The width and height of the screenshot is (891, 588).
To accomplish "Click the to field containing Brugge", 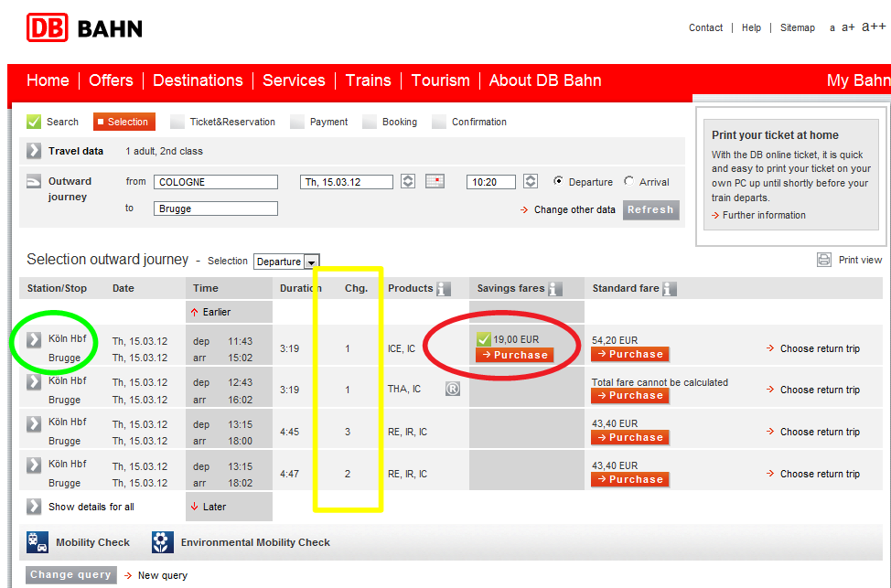I will click(215, 208).
